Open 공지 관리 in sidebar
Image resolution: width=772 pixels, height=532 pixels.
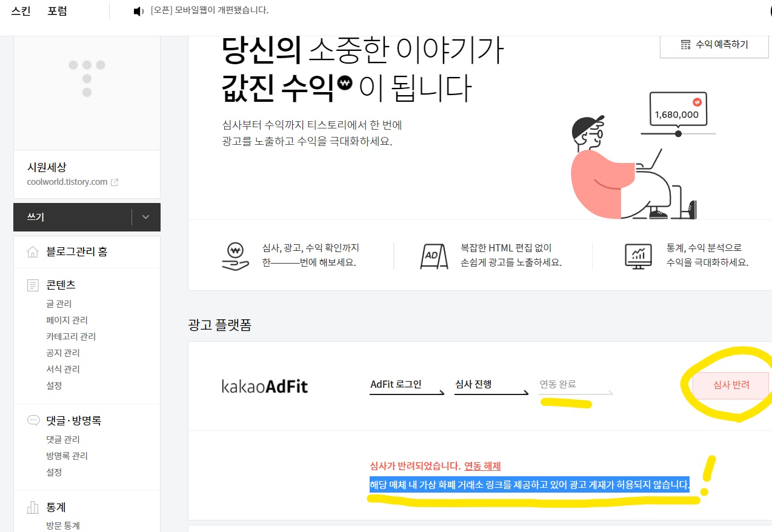63,353
